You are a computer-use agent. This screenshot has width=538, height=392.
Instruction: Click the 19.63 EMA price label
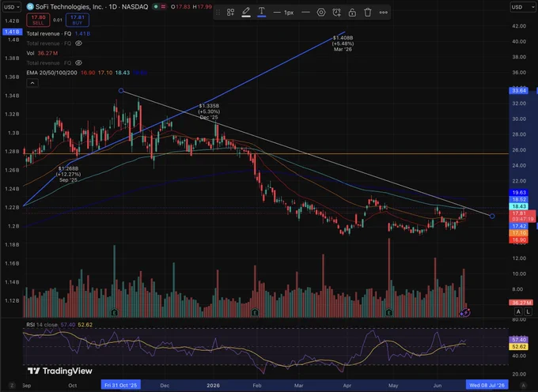519,193
